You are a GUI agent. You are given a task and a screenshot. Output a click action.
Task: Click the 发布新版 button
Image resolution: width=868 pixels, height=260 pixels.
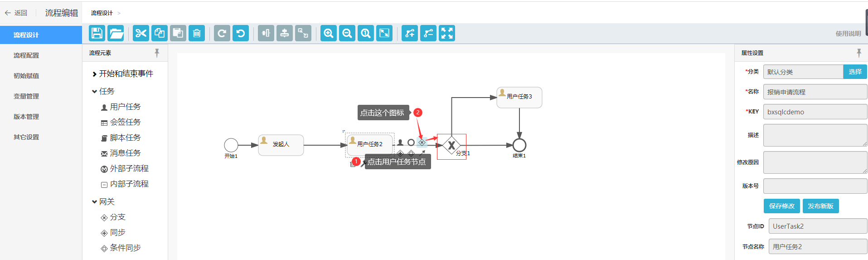click(820, 206)
